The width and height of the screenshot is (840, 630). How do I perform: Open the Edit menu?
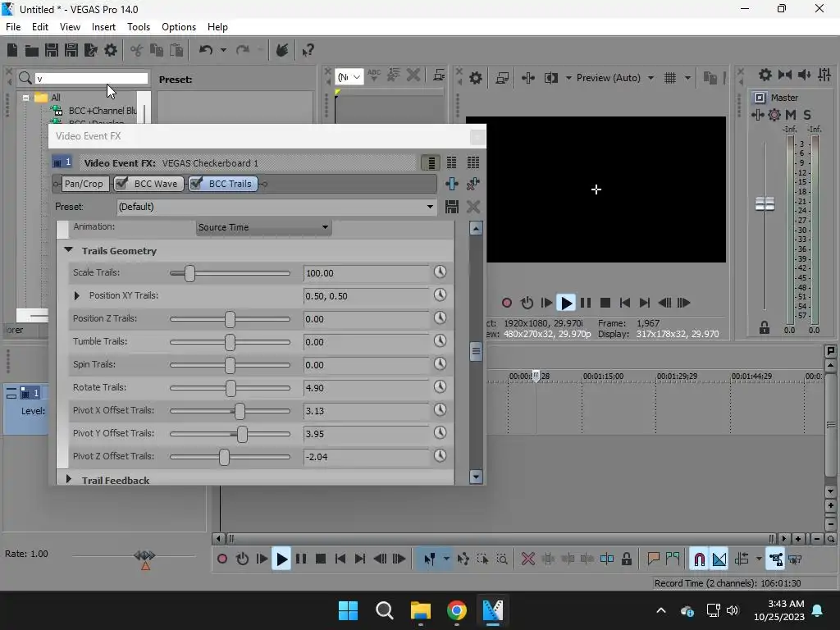[x=39, y=27]
